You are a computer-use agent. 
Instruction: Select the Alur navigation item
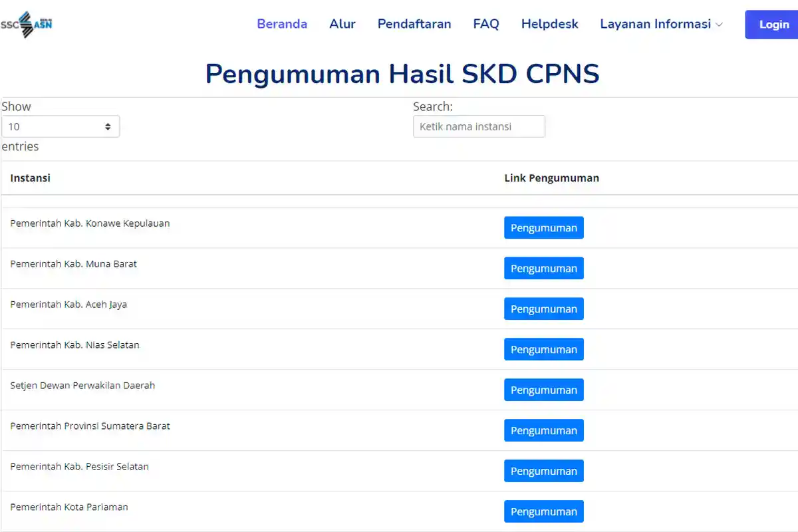[x=342, y=24]
